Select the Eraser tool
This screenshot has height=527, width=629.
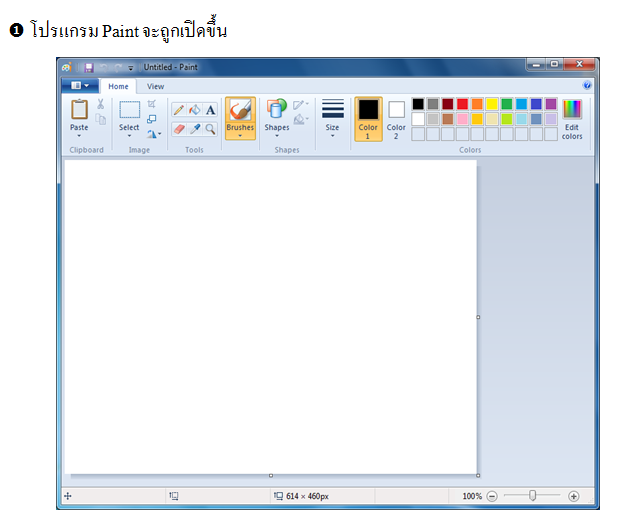(x=179, y=129)
